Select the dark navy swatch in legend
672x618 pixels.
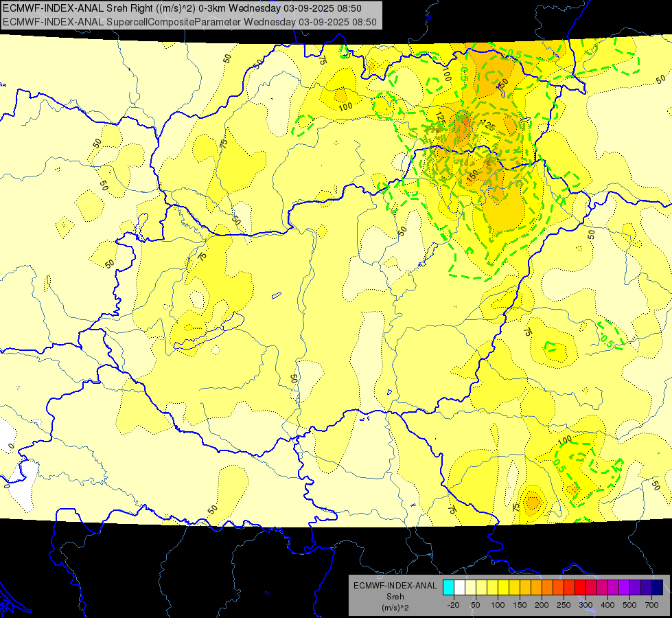tap(658, 587)
